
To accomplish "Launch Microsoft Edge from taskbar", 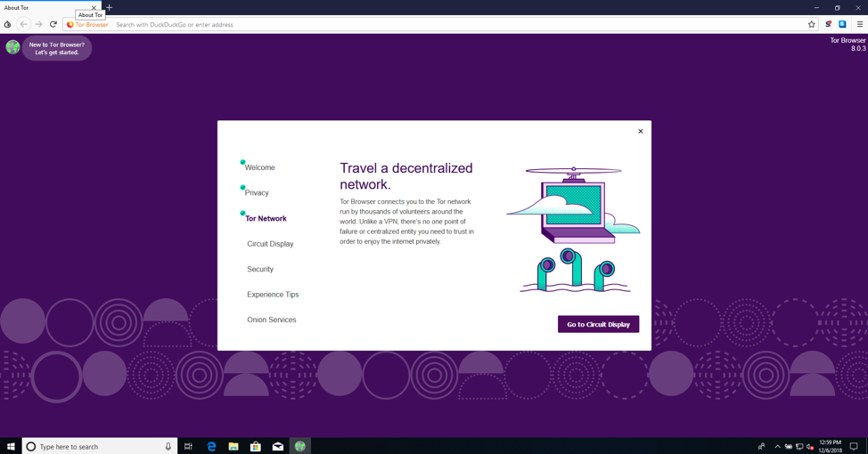I will click(211, 446).
